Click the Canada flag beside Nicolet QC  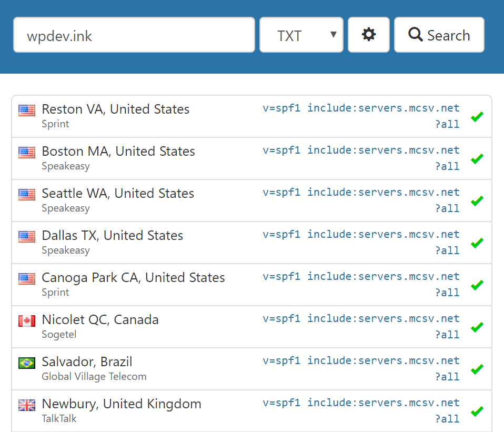point(27,320)
